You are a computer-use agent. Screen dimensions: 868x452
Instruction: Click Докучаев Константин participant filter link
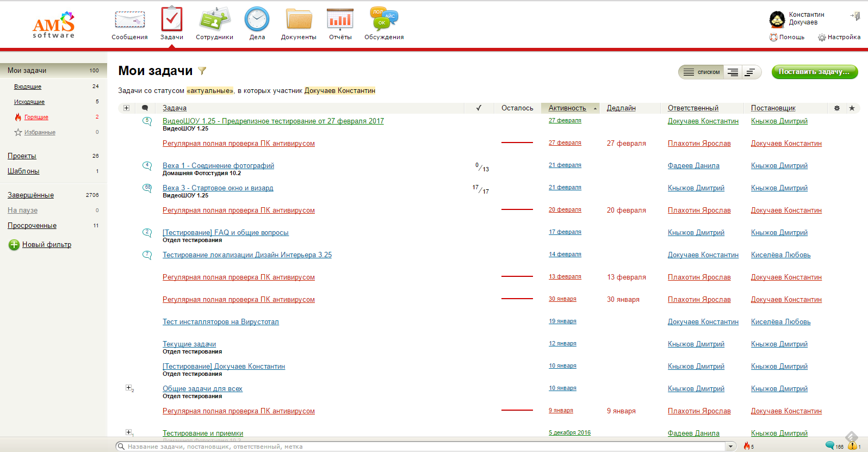tap(340, 91)
